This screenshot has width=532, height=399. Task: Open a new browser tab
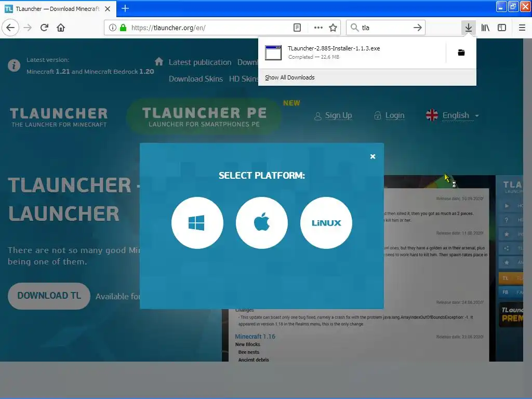pyautogui.click(x=125, y=8)
